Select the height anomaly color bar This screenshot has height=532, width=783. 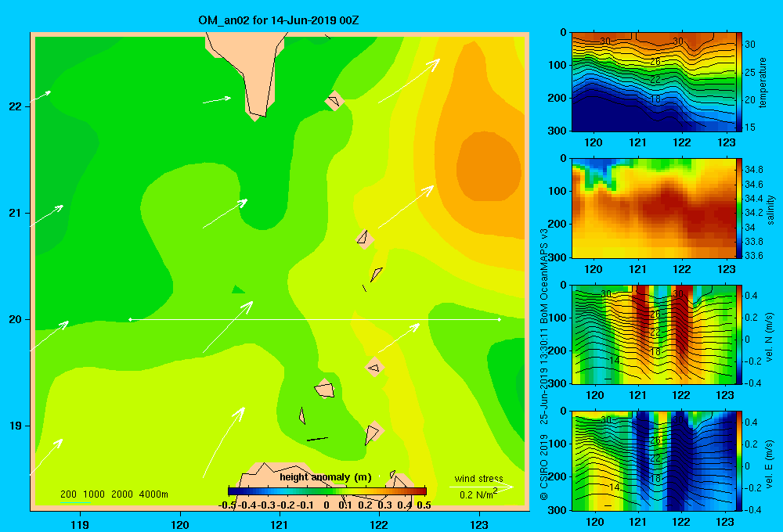(327, 491)
